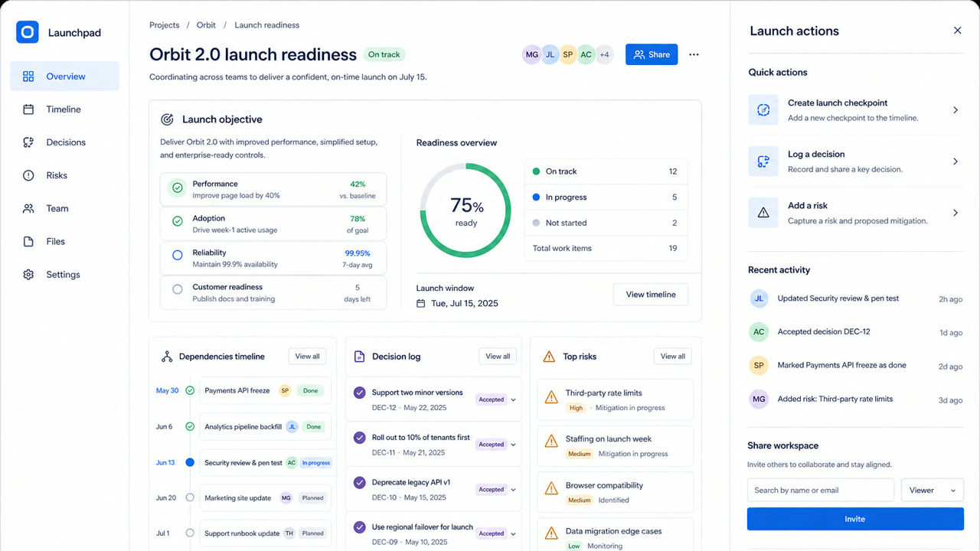Toggle the Customer readiness objective circle
The width and height of the screenshot is (980, 551).
point(178,290)
